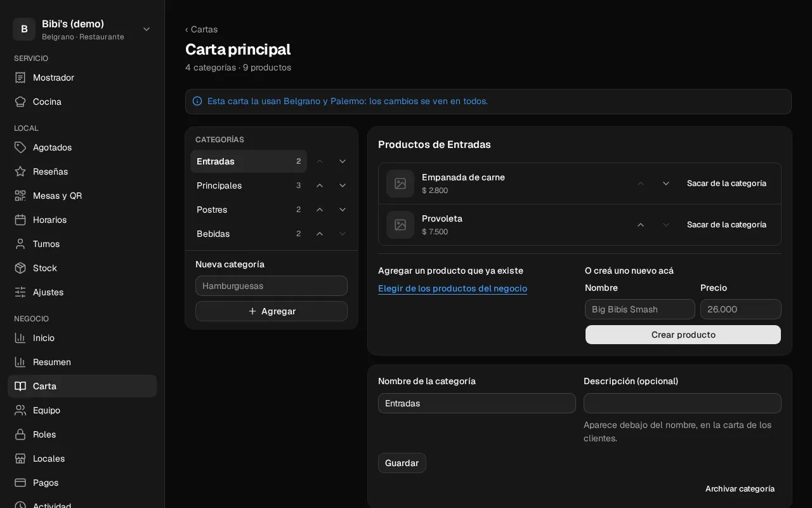Open Equipo in the sidebar
Viewport: 812px width, 508px height.
[82, 410]
